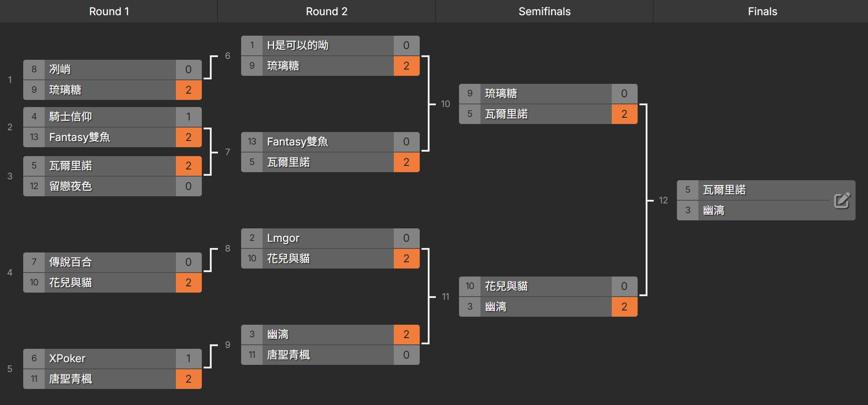Select 留戀夜色 in Round 1 match 3
868x405 pixels.
71,186
